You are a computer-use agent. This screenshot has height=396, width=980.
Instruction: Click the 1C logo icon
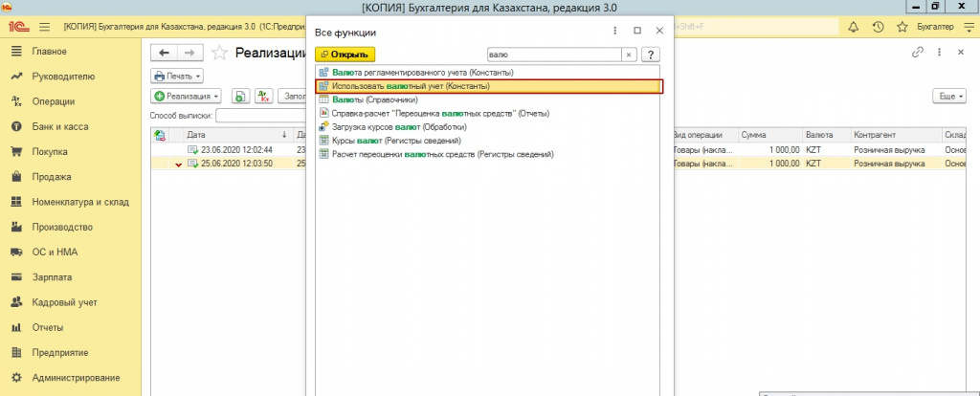click(x=21, y=27)
